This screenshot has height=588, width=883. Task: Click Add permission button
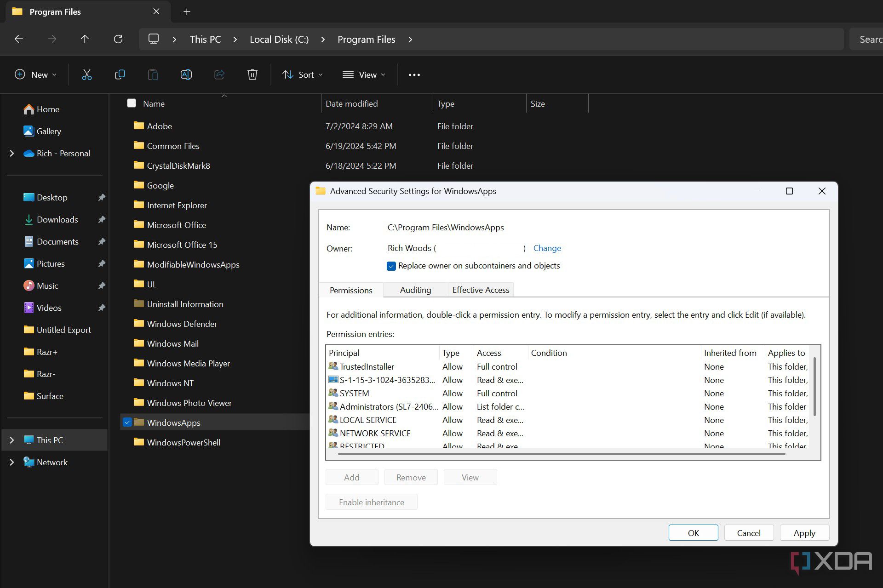(x=352, y=476)
